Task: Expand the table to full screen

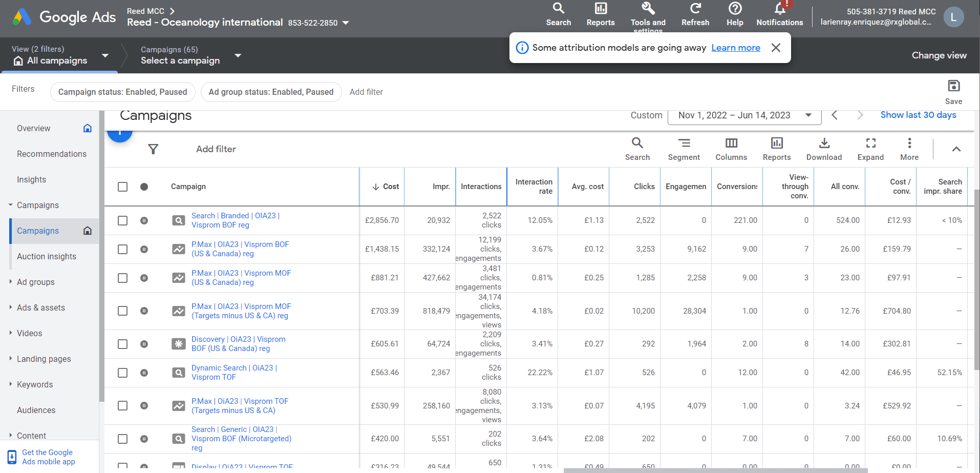Action: coord(870,149)
